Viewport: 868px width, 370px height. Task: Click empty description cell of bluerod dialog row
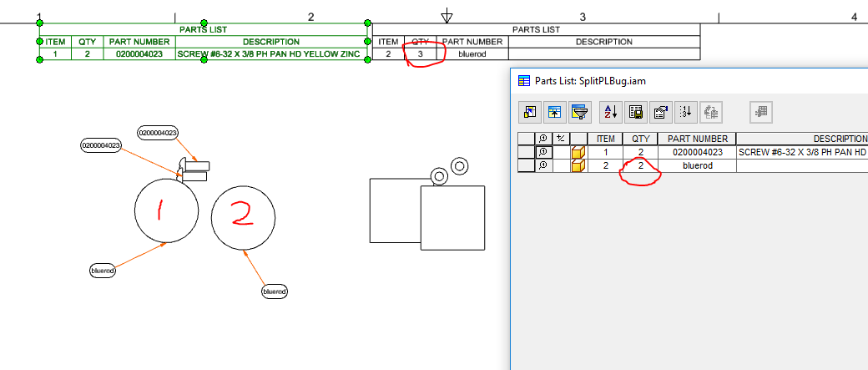pos(802,165)
